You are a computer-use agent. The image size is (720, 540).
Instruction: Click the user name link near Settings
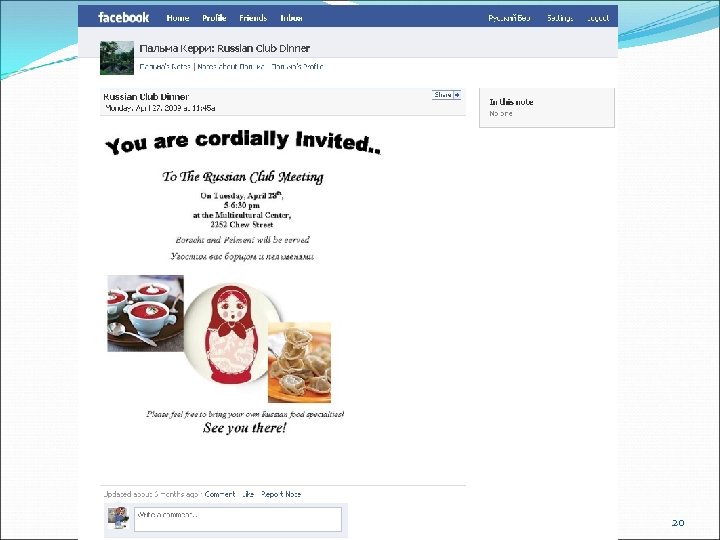509,18
